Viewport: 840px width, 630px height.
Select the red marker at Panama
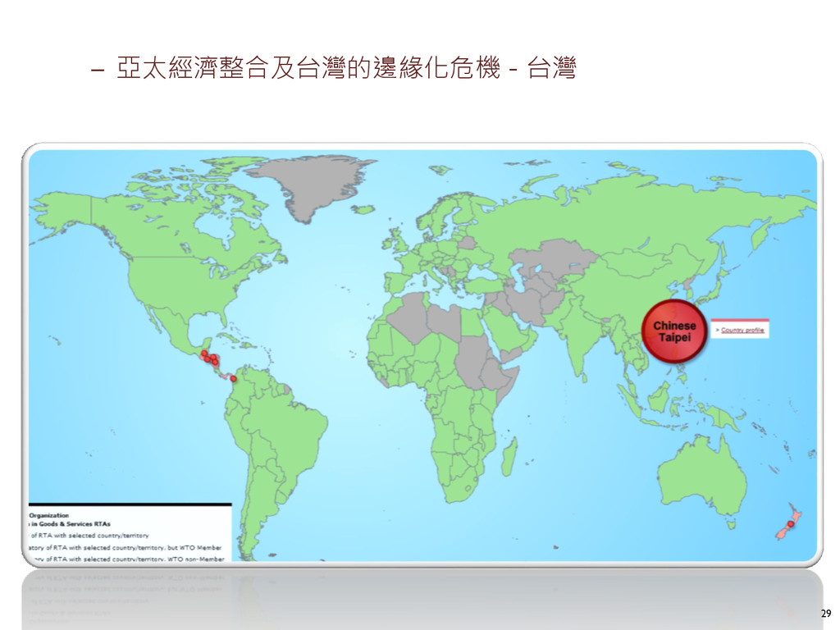[x=233, y=379]
